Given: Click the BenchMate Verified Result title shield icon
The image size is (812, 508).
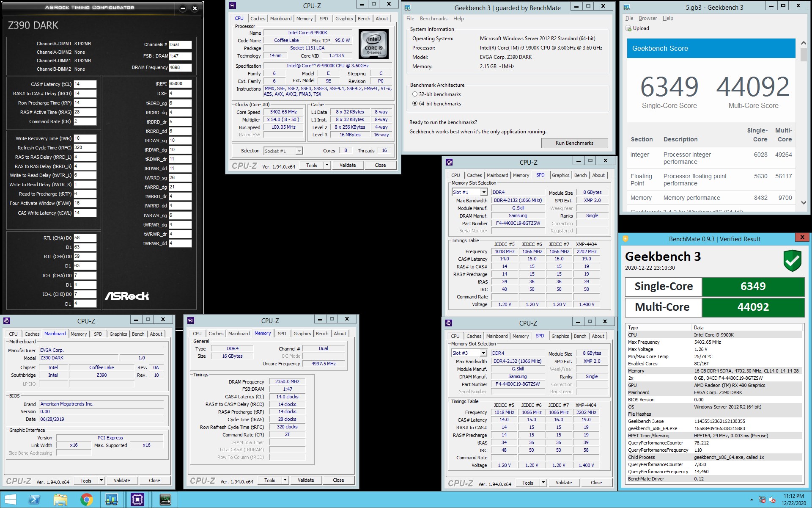Looking at the screenshot, I should coord(625,239).
